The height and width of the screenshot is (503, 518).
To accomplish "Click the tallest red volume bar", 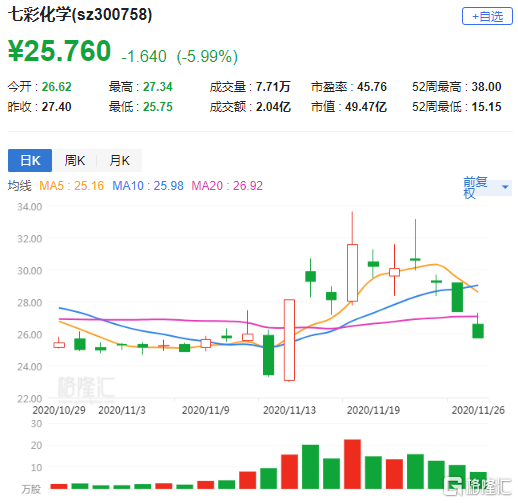I will (352, 464).
